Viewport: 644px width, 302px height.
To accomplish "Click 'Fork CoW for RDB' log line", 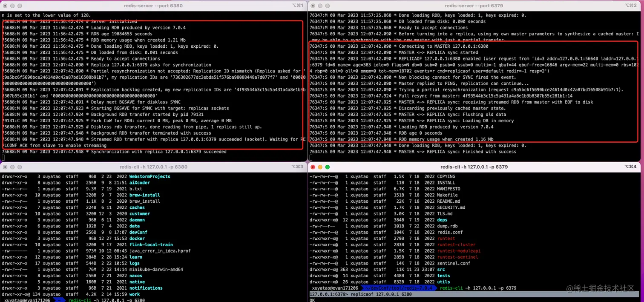I will coord(117,121).
